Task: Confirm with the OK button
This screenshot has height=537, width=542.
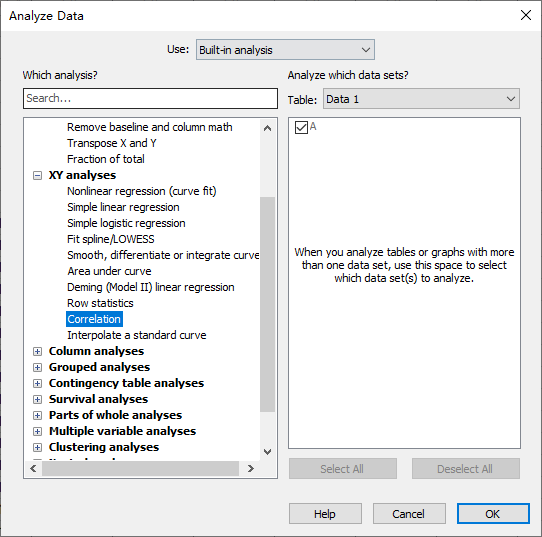Action: pyautogui.click(x=493, y=514)
